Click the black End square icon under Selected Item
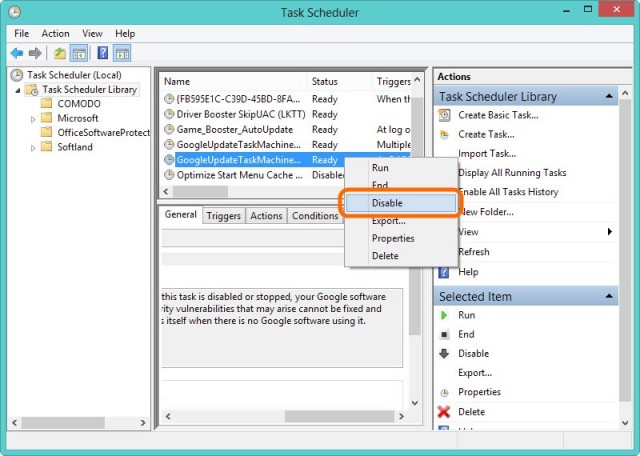640x456 pixels. click(x=444, y=335)
